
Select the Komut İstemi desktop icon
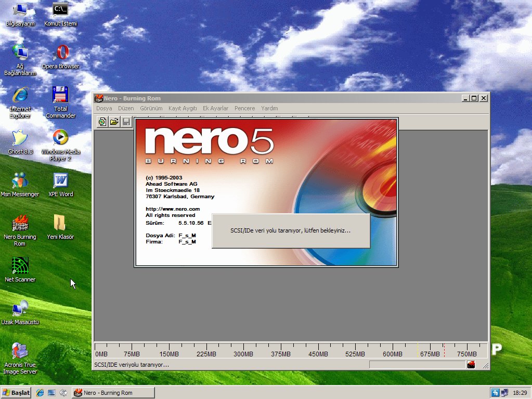point(60,15)
